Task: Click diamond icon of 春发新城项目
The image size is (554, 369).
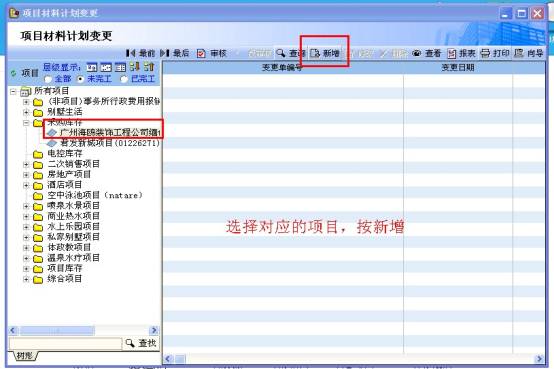Action: [x=52, y=143]
